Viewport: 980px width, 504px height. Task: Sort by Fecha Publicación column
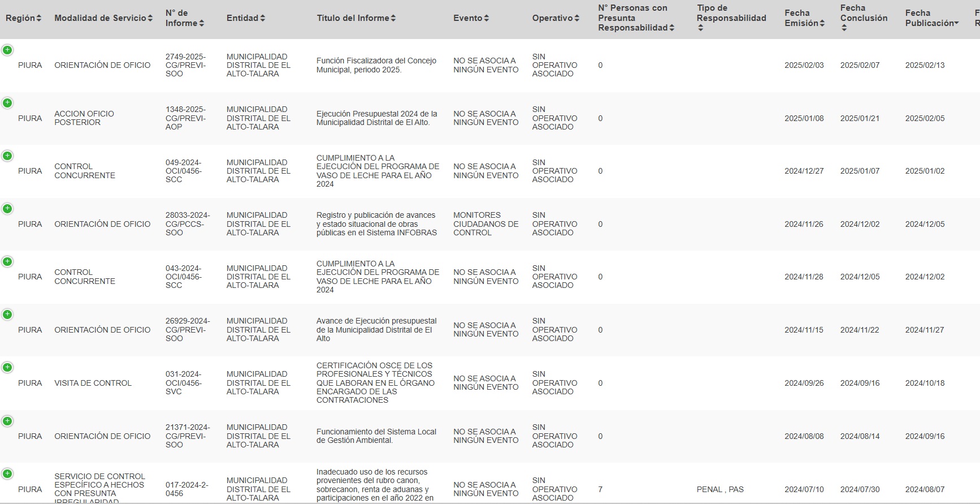[x=931, y=18]
